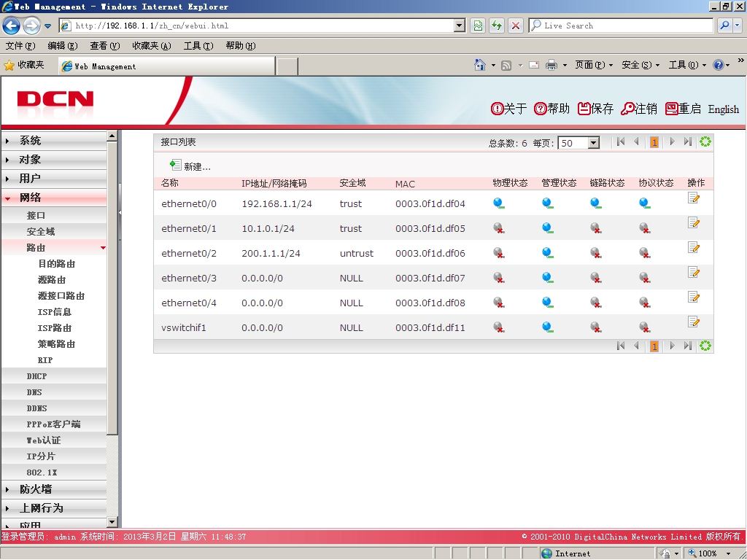
Task: Click the 帮助 header link in DCN banner
Action: pos(551,109)
